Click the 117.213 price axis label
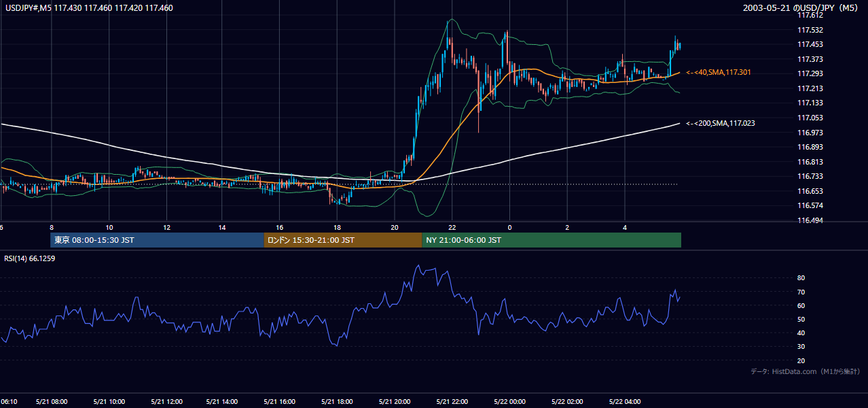Image resolution: width=868 pixels, height=408 pixels. (810, 88)
